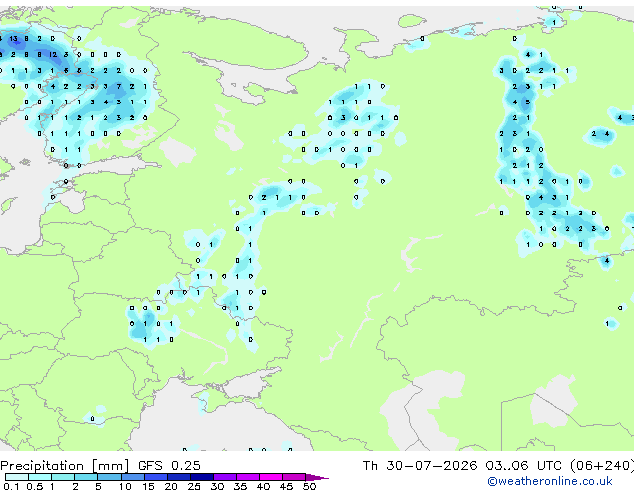634x490 pixels.
Task: Click the 2–5 mm legend color box
Action: coord(86,477)
